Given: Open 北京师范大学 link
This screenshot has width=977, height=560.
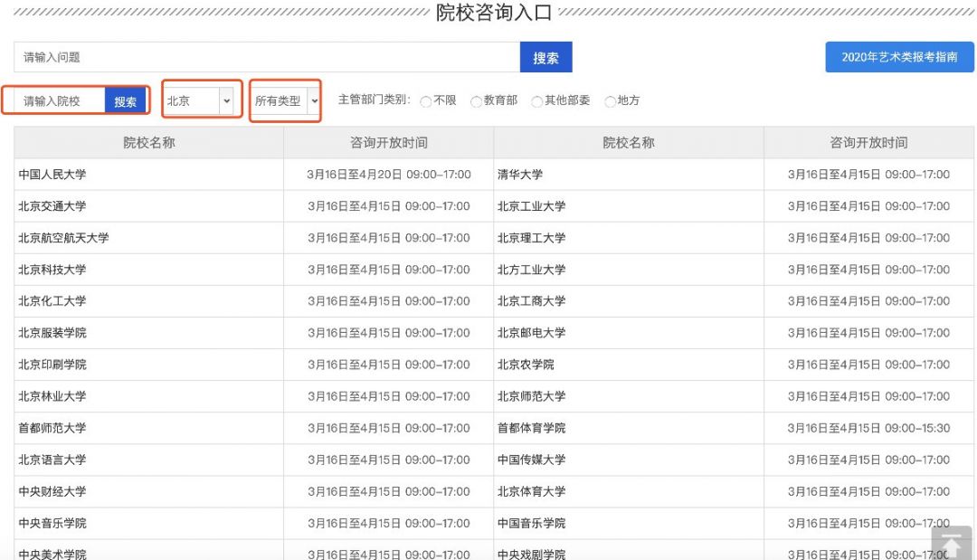Looking at the screenshot, I should click(532, 396).
